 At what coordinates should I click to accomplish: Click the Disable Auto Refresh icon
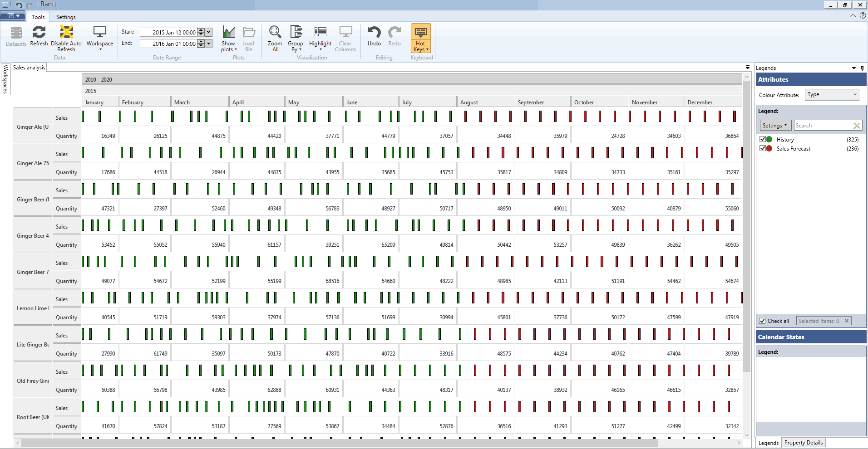coord(66,33)
